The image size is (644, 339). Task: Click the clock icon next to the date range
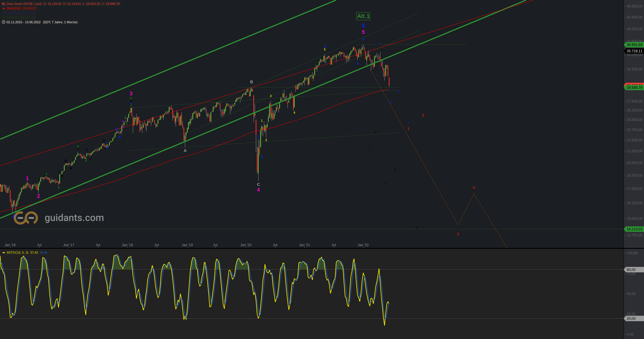point(3,22)
